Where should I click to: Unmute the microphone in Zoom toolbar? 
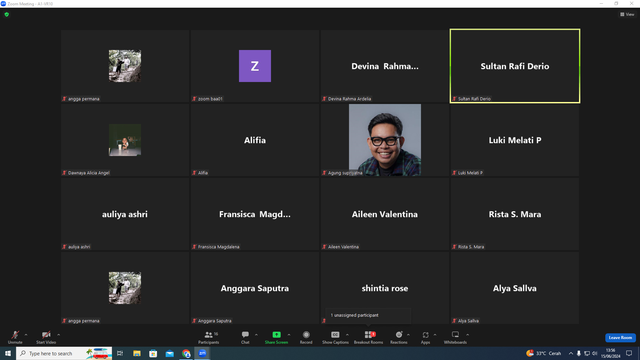pyautogui.click(x=15, y=337)
